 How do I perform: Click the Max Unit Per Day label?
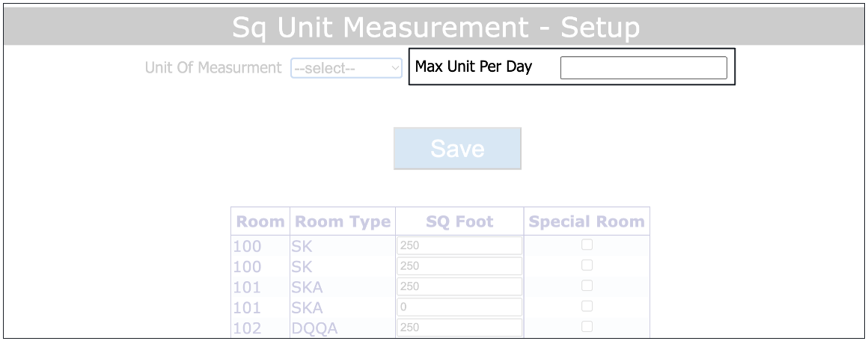[474, 67]
